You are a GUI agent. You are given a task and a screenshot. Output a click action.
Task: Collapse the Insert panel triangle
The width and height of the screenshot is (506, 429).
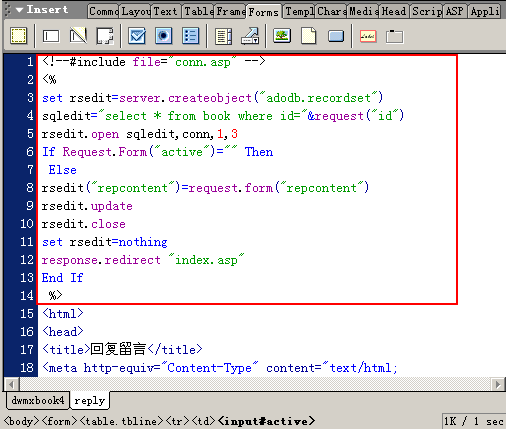point(19,10)
